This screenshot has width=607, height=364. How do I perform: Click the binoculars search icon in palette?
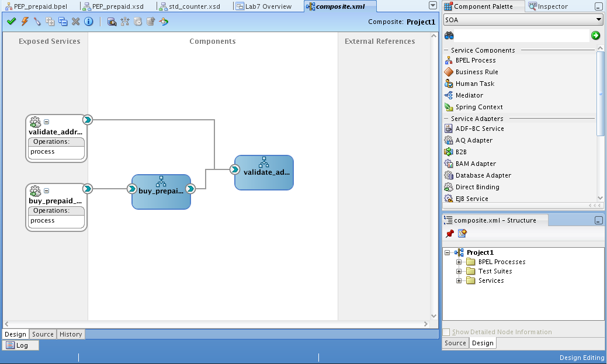449,36
